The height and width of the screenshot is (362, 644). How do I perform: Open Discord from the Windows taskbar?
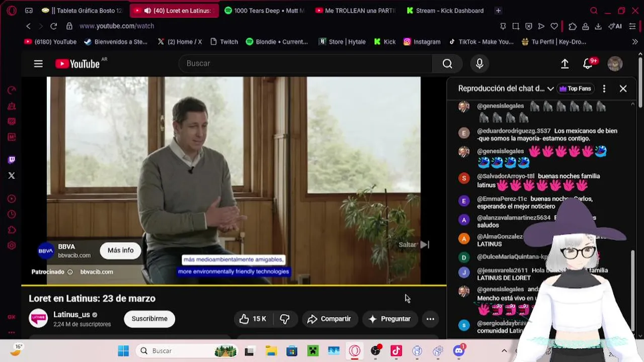(459, 351)
